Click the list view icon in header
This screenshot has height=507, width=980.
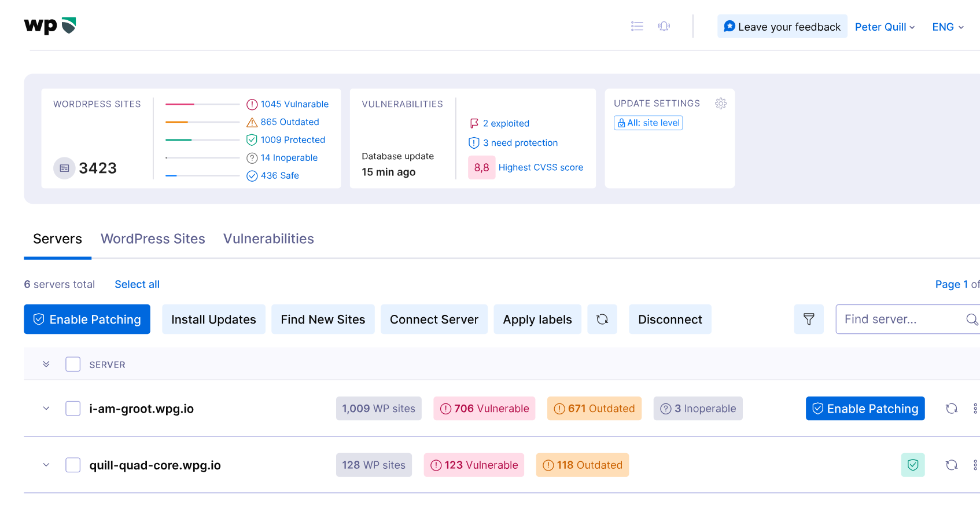click(x=637, y=26)
